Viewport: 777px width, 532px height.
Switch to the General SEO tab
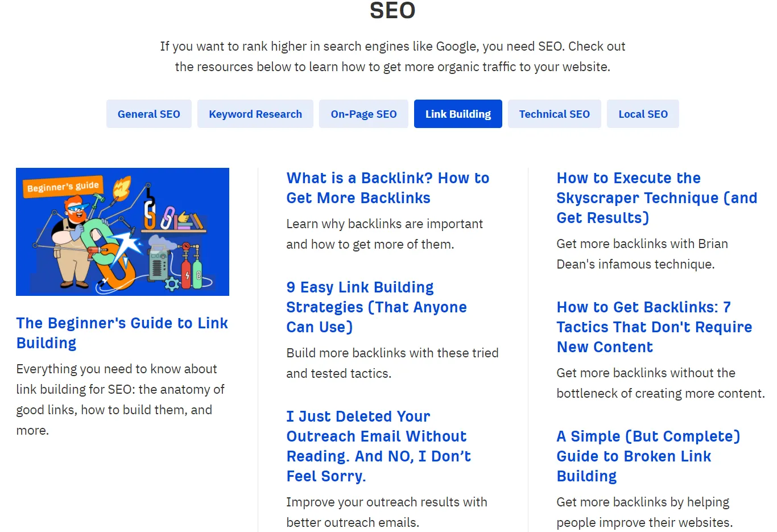click(148, 114)
